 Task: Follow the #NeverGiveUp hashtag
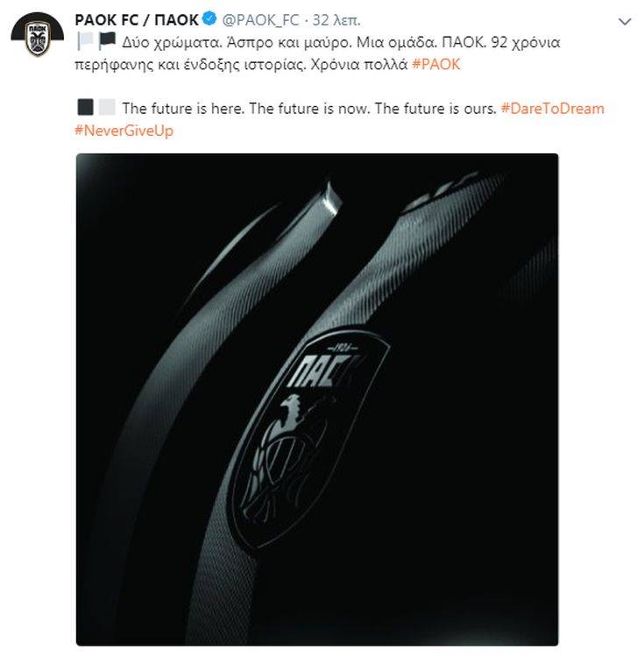coord(124,131)
